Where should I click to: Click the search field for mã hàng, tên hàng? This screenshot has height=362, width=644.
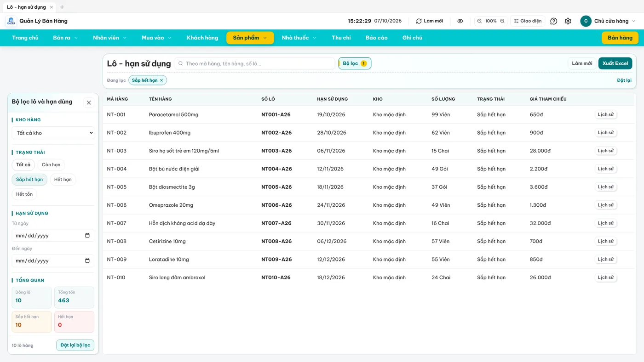click(x=255, y=63)
